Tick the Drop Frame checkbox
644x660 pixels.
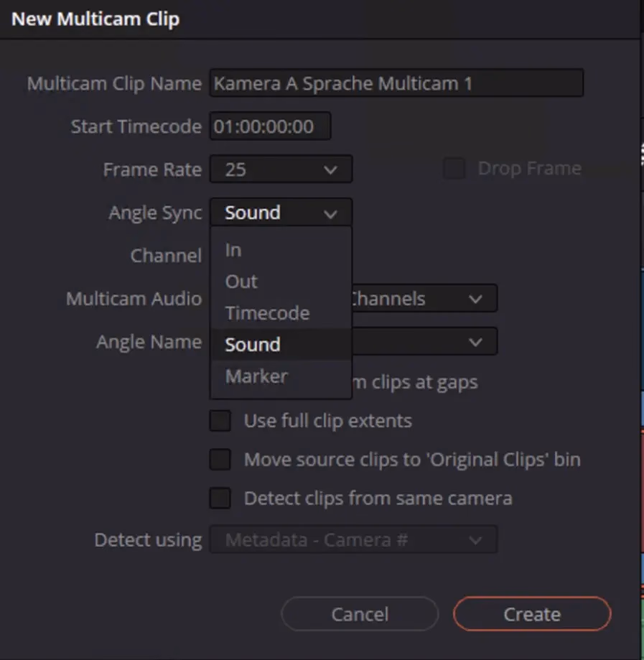[454, 168]
